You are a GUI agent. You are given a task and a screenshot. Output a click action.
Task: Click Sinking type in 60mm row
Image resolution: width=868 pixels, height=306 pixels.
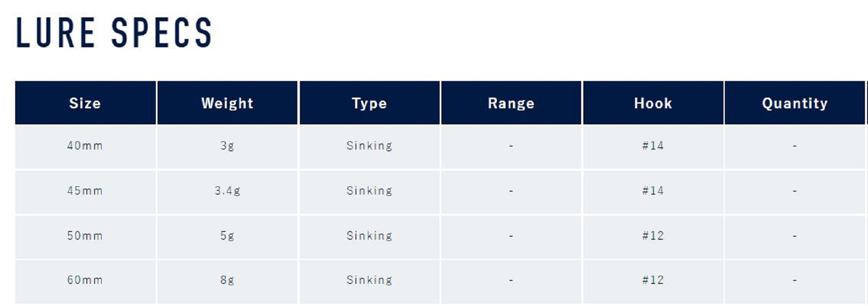coord(369,280)
